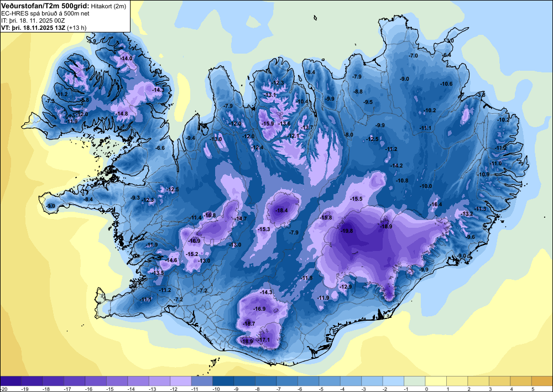Select the pale yellow legend swatch between 0 and 1
The height and width of the screenshot is (392, 553).
[x=436, y=381]
